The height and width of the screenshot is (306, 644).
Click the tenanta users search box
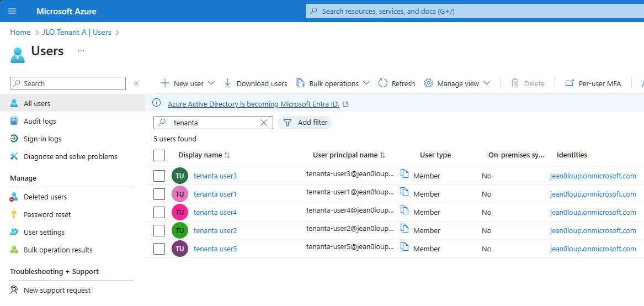coord(213,123)
